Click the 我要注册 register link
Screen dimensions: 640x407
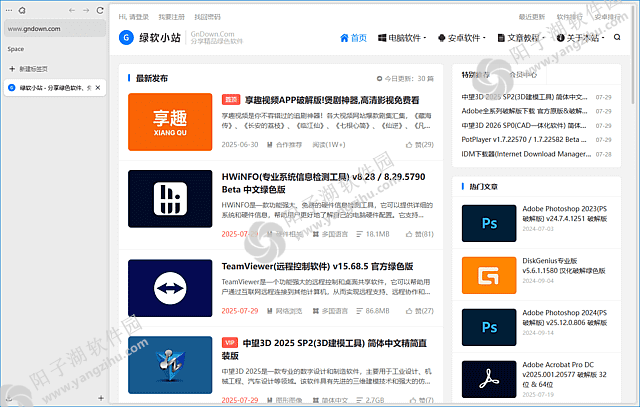pos(171,17)
